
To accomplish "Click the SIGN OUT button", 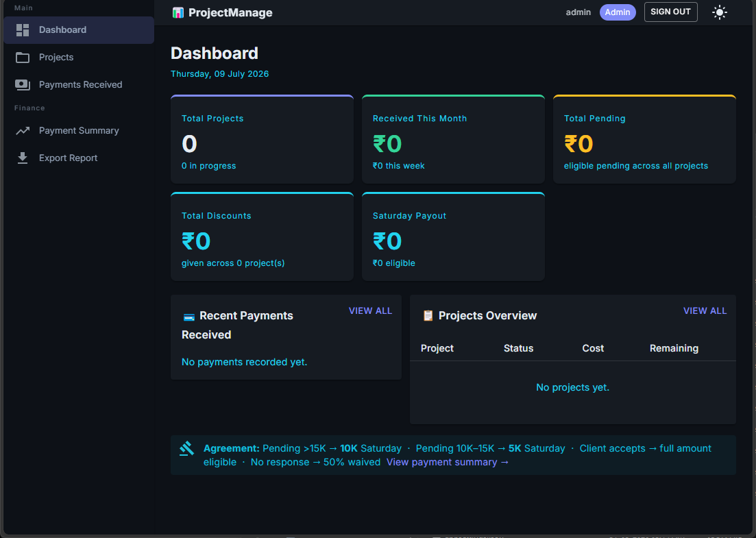I will (x=670, y=12).
